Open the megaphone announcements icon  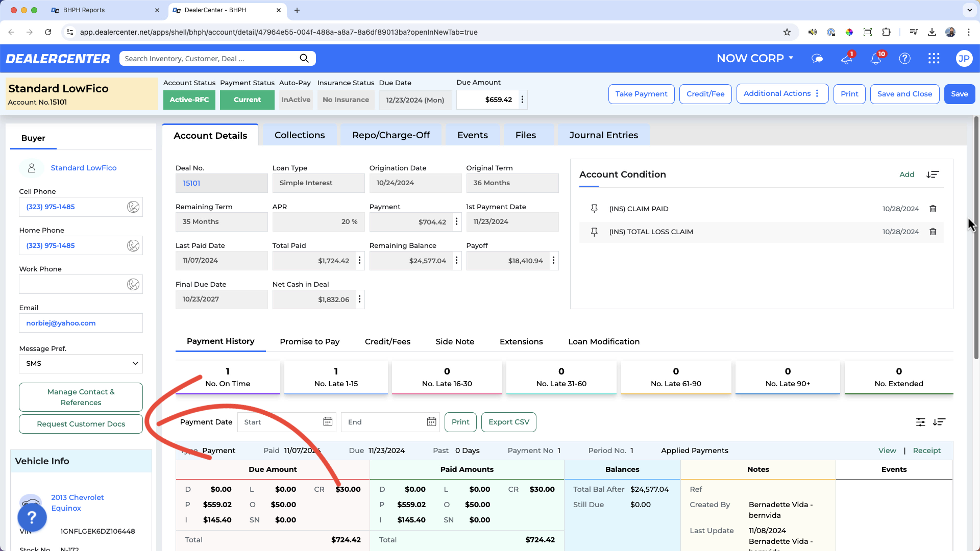tap(847, 59)
